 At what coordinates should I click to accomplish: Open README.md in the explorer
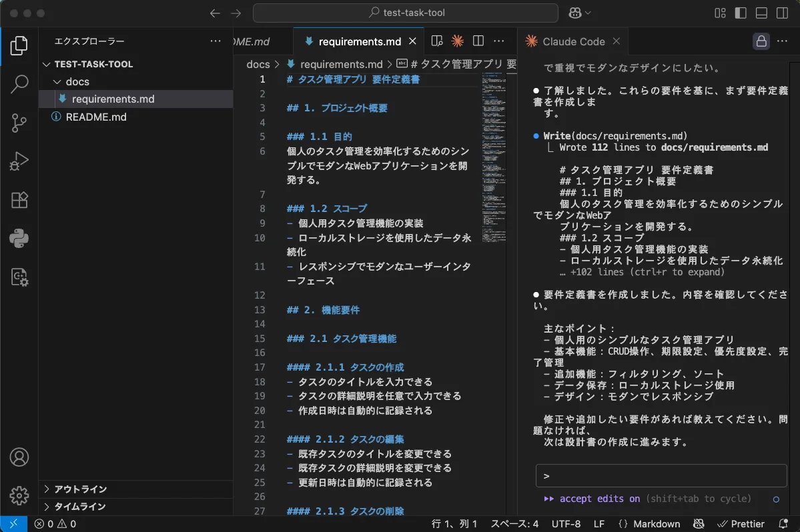tap(96, 117)
